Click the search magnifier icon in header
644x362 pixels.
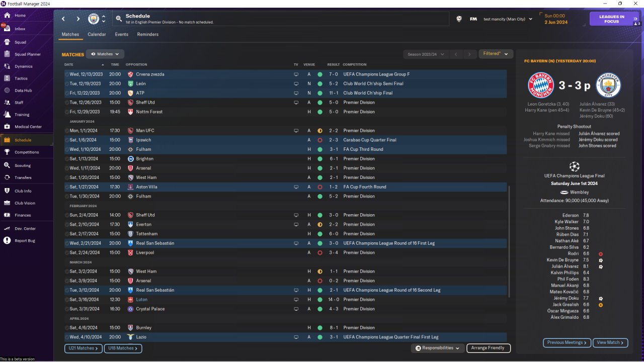click(x=119, y=19)
